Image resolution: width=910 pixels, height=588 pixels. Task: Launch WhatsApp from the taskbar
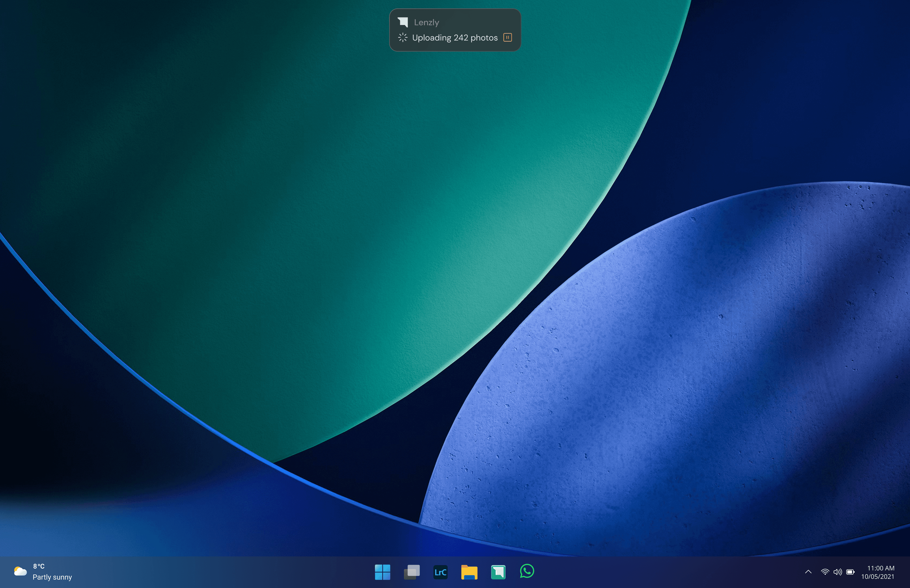pos(527,572)
